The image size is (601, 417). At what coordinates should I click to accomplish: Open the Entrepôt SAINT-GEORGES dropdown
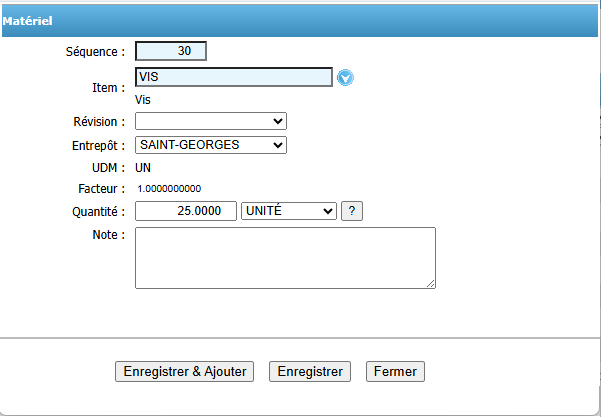click(211, 145)
